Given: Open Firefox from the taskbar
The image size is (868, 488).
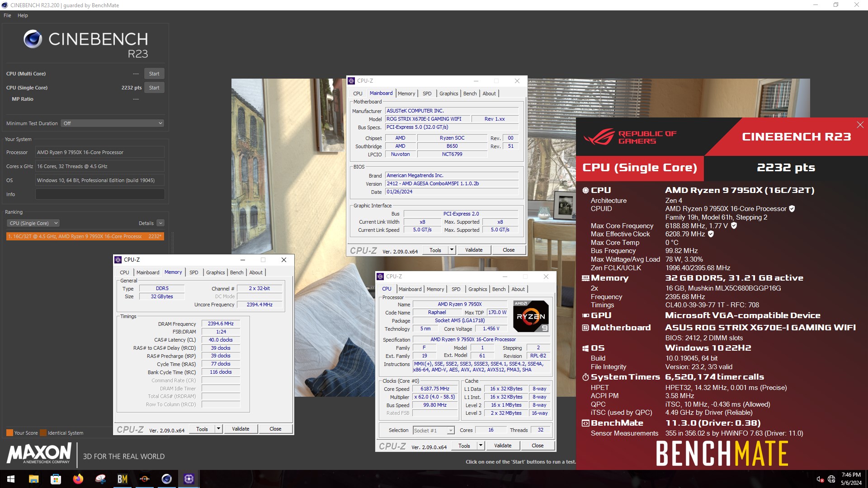Looking at the screenshot, I should click(x=78, y=479).
